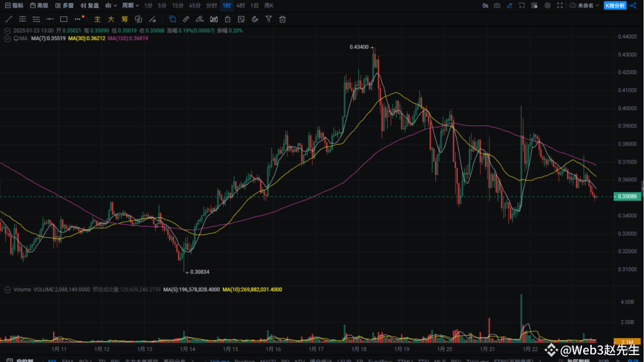Select the brush drawing tool
The image size is (644, 362).
point(200,19)
